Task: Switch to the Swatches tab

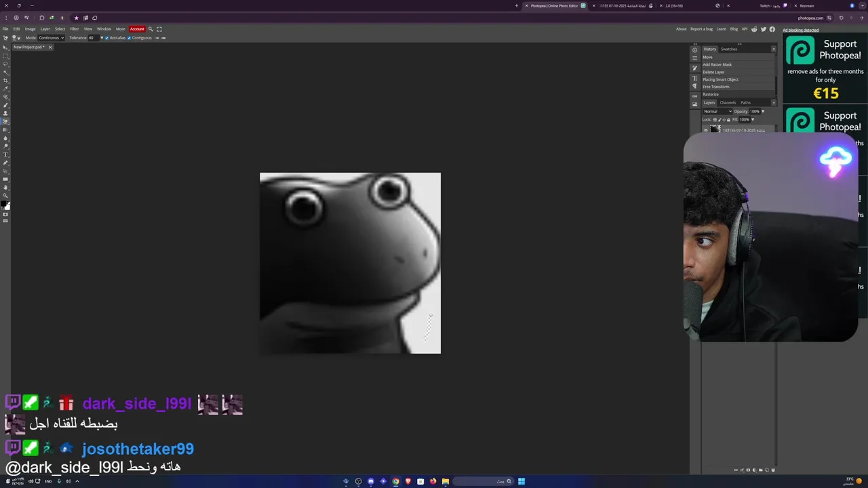Action: coord(729,49)
